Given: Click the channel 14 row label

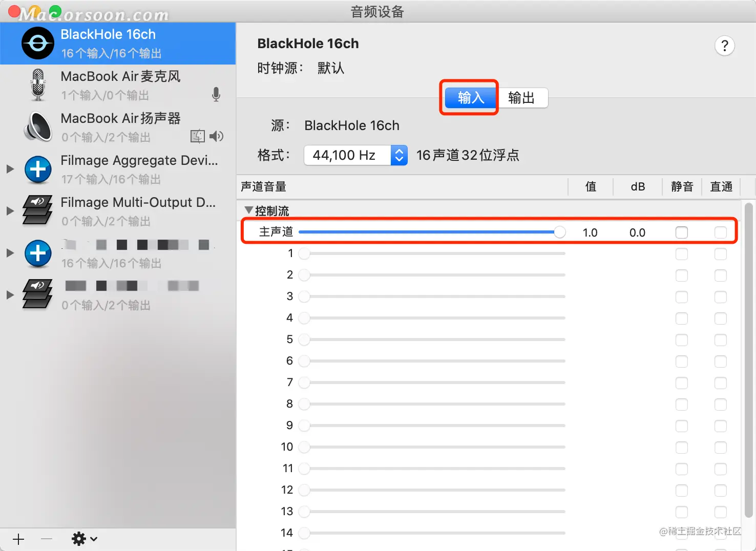Looking at the screenshot, I should pyautogui.click(x=287, y=533).
